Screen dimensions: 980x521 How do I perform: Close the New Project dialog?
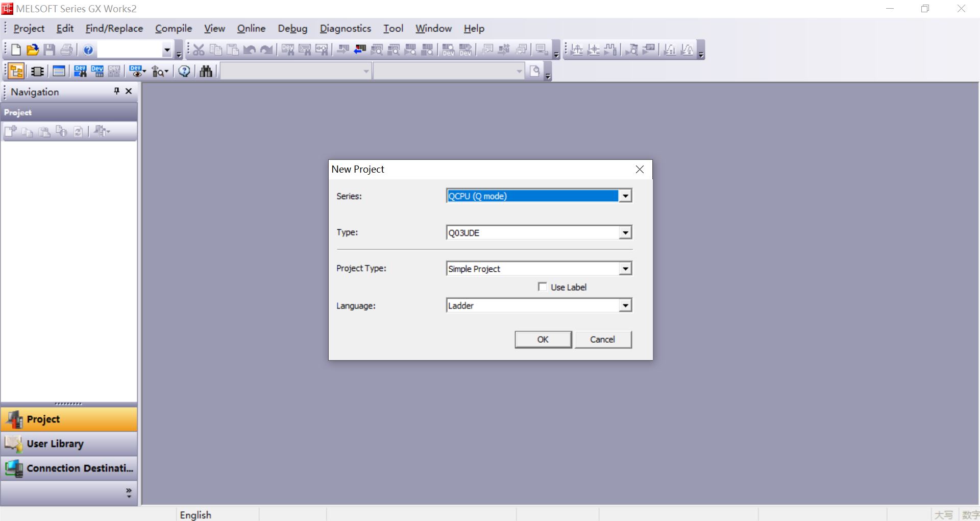[640, 170]
